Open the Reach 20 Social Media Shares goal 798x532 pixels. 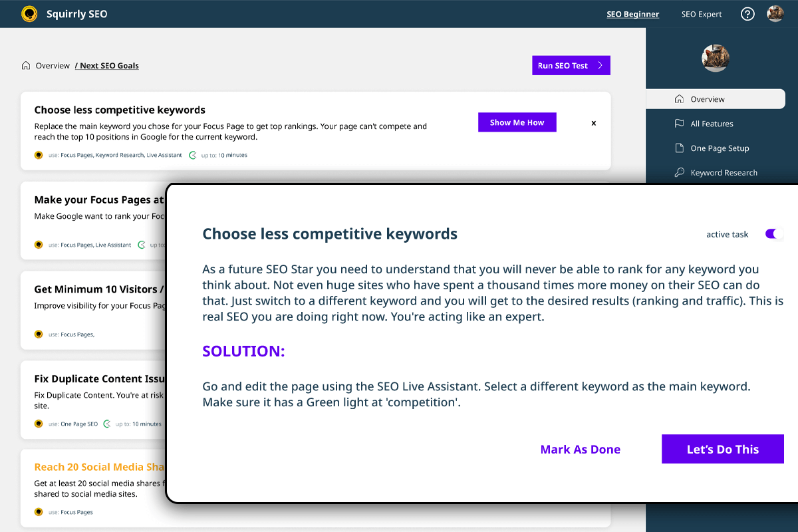click(x=98, y=467)
